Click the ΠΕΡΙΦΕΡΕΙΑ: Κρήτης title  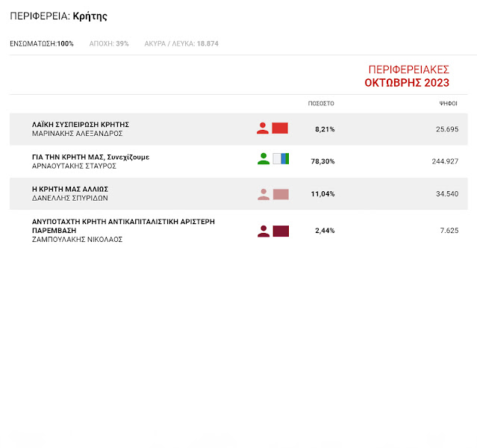(x=58, y=16)
